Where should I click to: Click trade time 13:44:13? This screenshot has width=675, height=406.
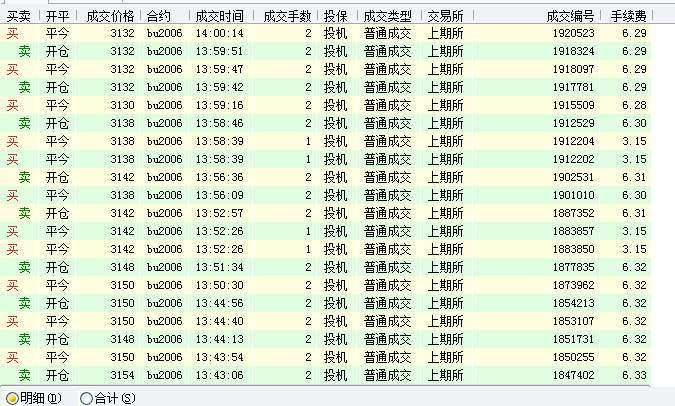point(220,339)
